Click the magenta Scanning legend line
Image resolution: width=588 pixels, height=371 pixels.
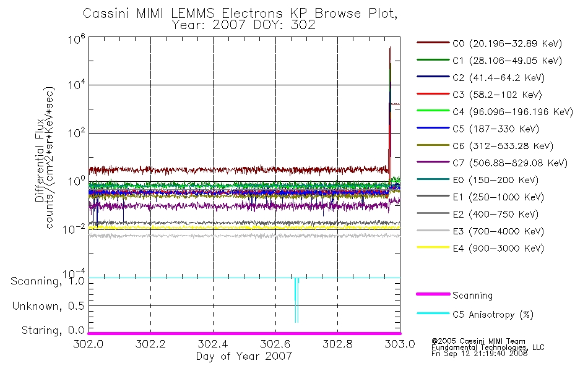click(x=433, y=294)
